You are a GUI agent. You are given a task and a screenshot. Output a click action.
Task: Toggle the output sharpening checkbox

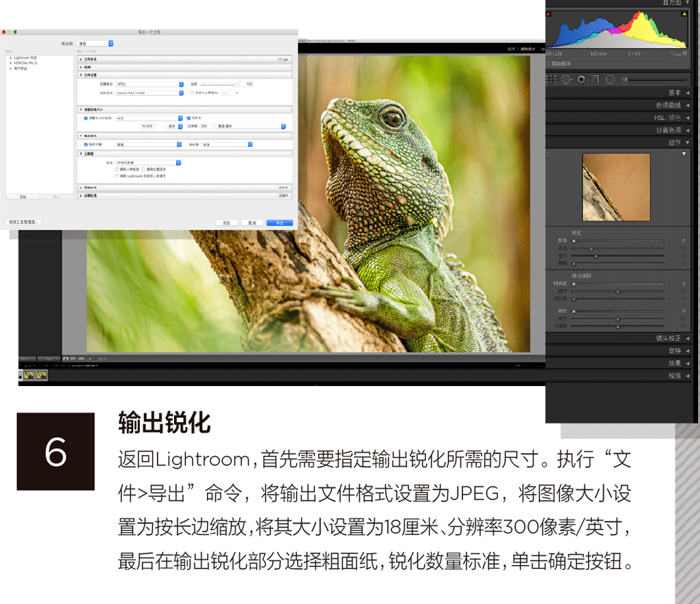[x=86, y=145]
